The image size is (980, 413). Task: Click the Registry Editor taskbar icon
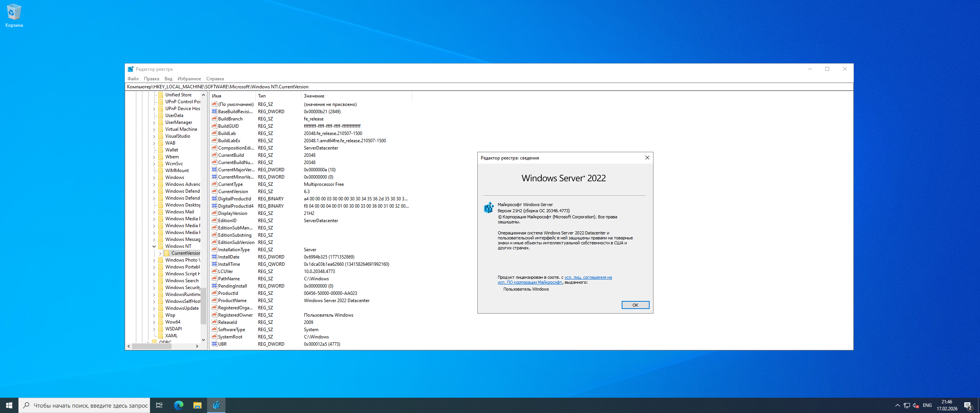[216, 405]
